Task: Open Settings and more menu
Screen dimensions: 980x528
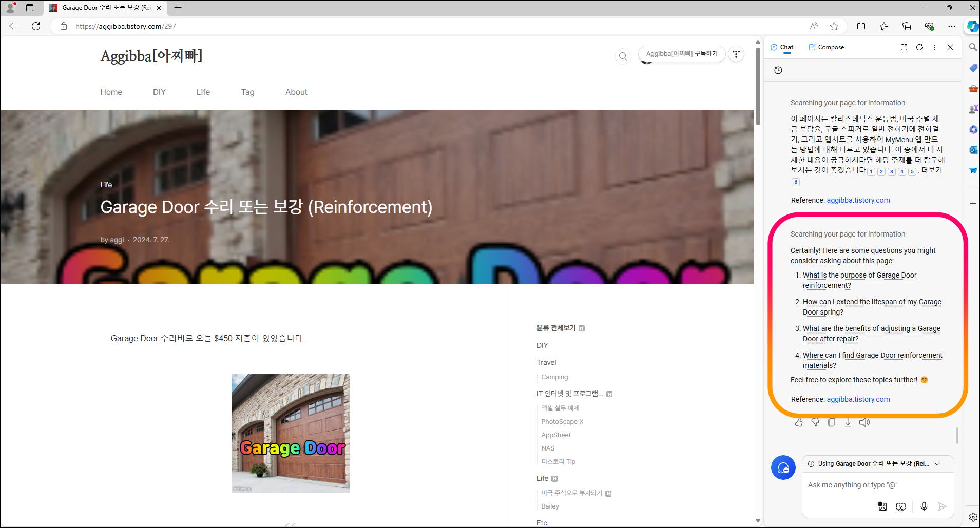Action: click(x=952, y=26)
